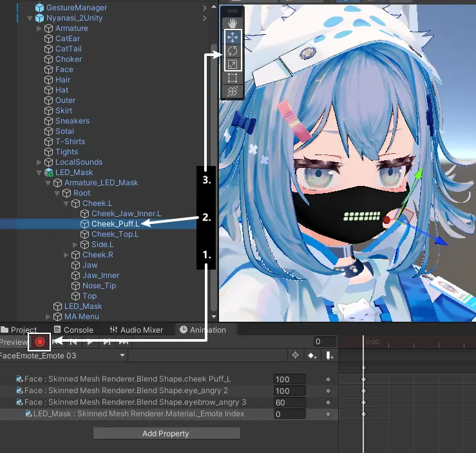
Task: Toggle animation record mode button
Action: click(x=39, y=342)
